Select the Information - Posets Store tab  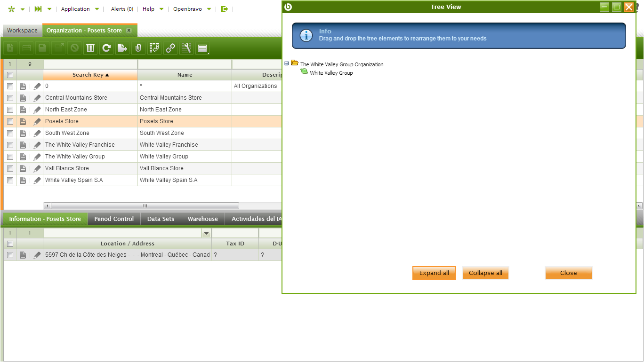[x=45, y=219]
